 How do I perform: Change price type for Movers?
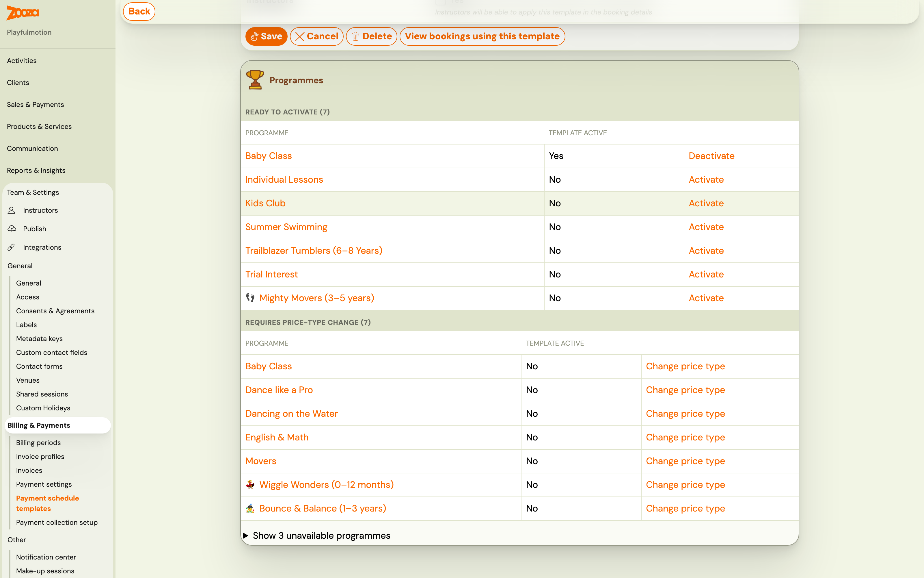click(685, 461)
